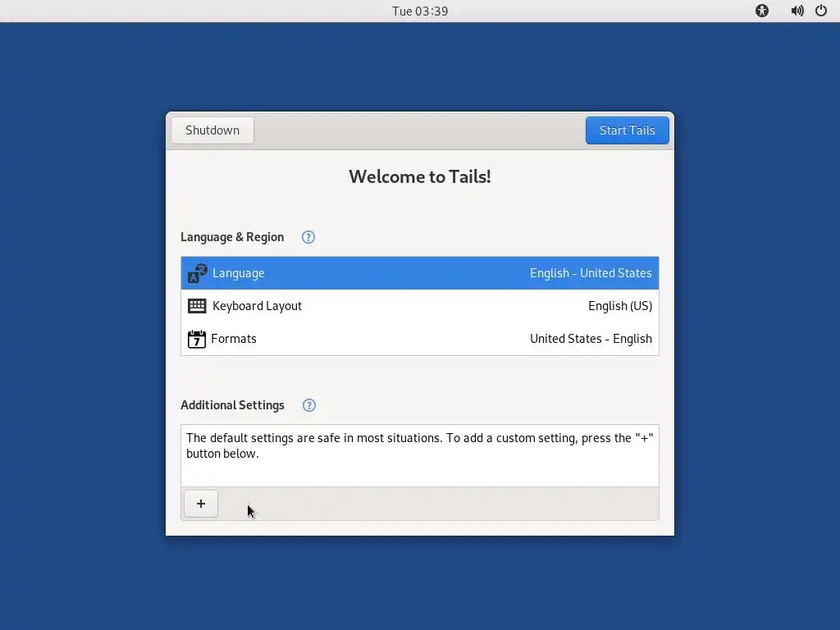Open Language & Region help icon

(x=308, y=237)
